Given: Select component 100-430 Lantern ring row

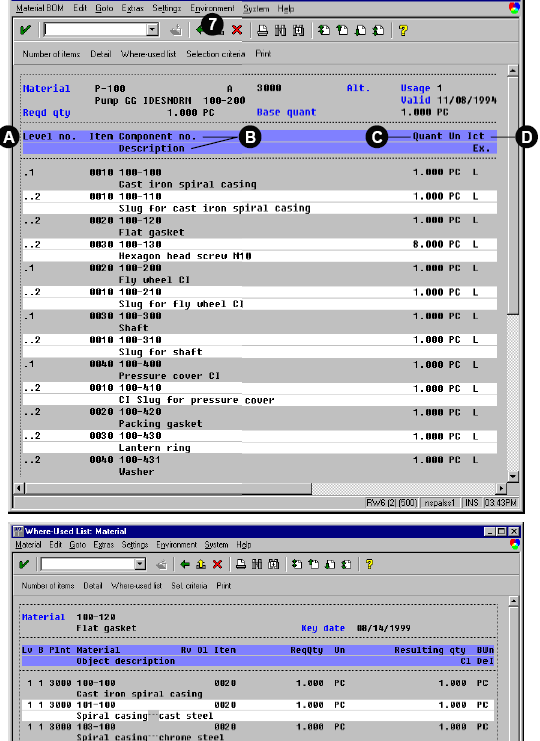Looking at the screenshot, I should click(x=259, y=441).
